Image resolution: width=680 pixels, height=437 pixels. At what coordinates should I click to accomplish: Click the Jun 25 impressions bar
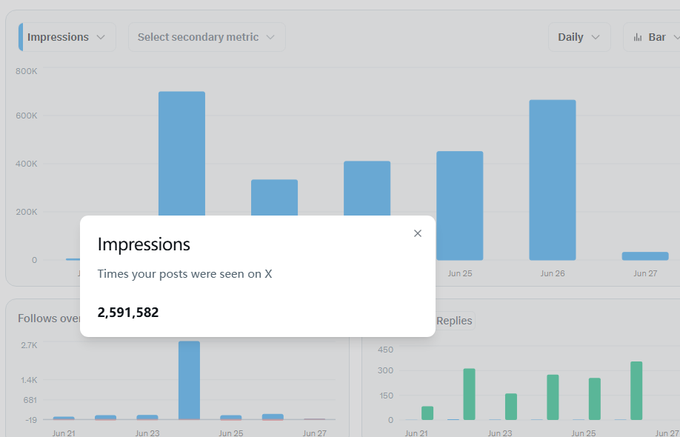coord(460,205)
